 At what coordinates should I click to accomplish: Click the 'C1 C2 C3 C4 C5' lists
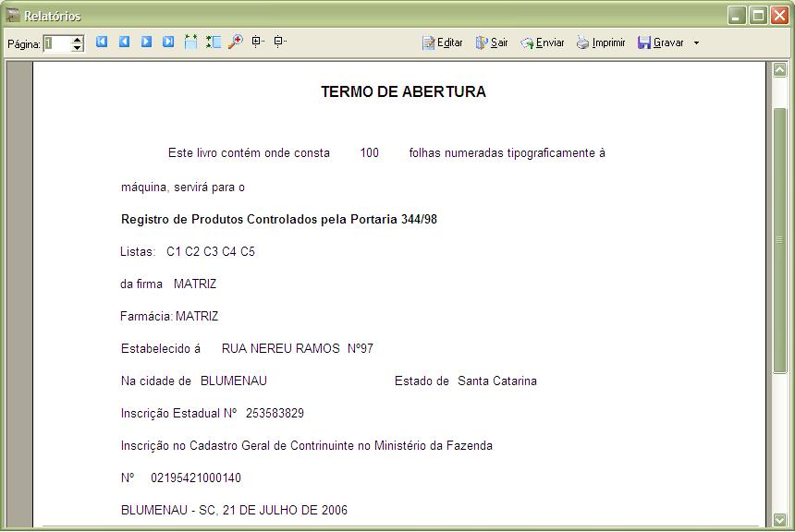(x=211, y=252)
